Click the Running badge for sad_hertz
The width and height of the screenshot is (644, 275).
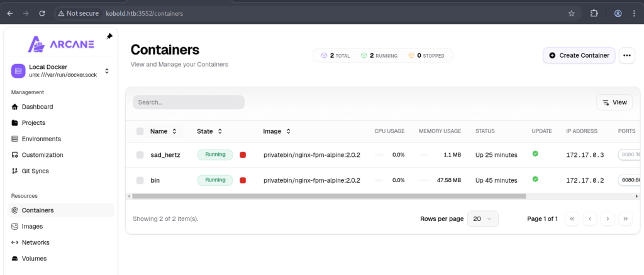coord(215,155)
